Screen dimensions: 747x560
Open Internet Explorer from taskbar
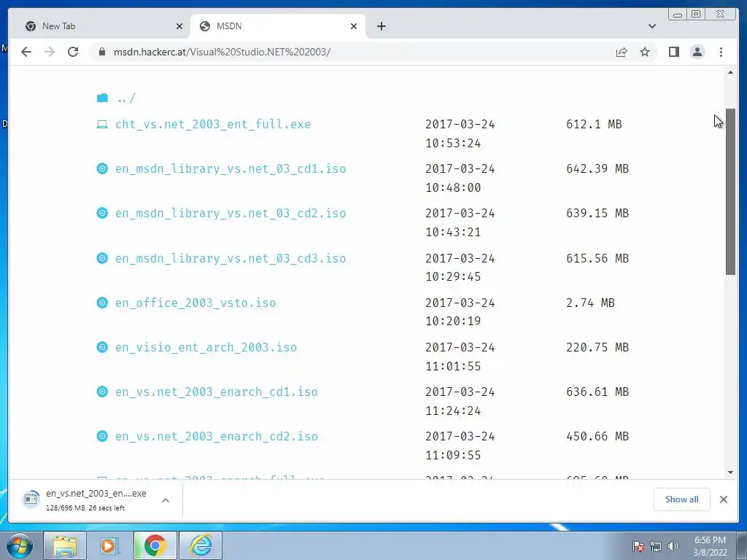200,545
